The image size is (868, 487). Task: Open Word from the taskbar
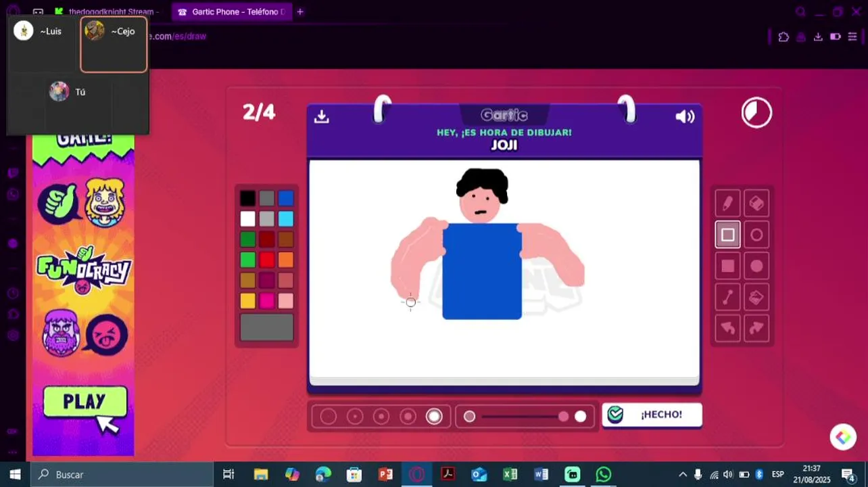pos(541,474)
